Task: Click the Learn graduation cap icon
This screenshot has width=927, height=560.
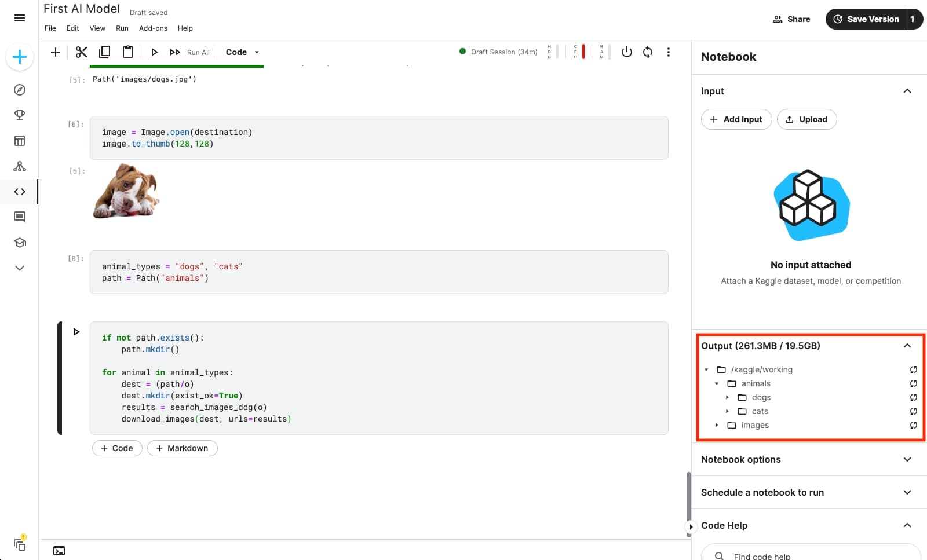Action: click(20, 243)
